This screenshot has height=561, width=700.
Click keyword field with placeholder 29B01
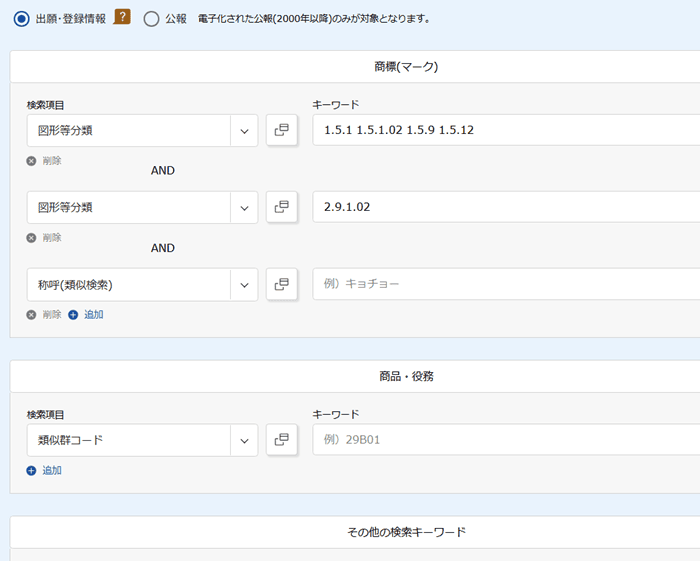(x=506, y=440)
